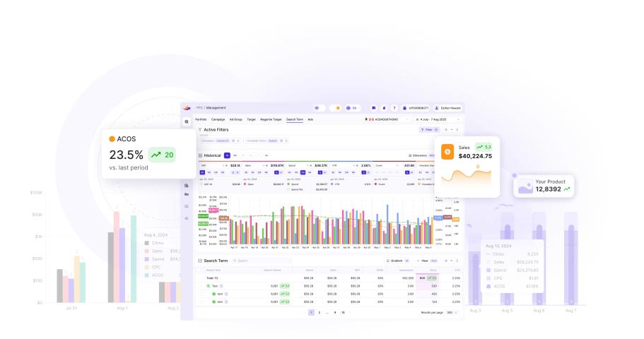Open the Negative Target tab
The height and width of the screenshot is (339, 644).
point(271,119)
